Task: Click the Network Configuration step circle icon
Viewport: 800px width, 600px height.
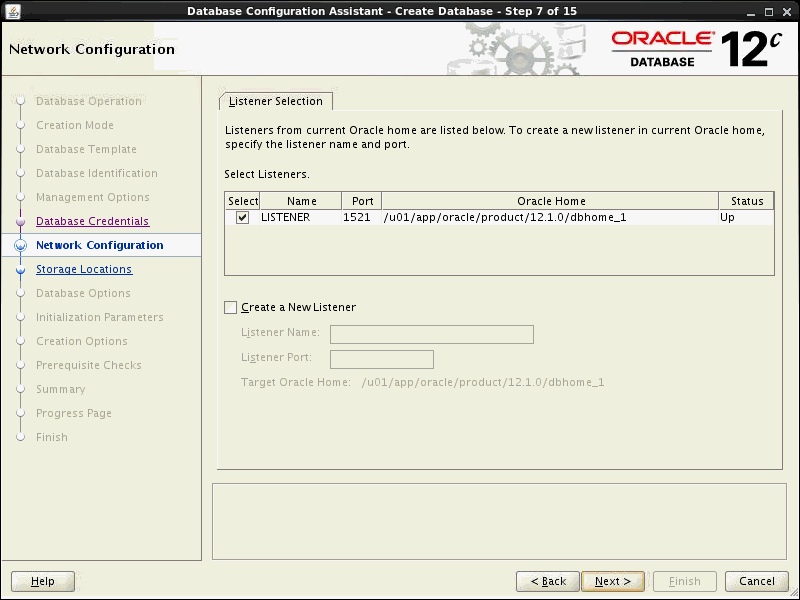Action: click(x=20, y=245)
